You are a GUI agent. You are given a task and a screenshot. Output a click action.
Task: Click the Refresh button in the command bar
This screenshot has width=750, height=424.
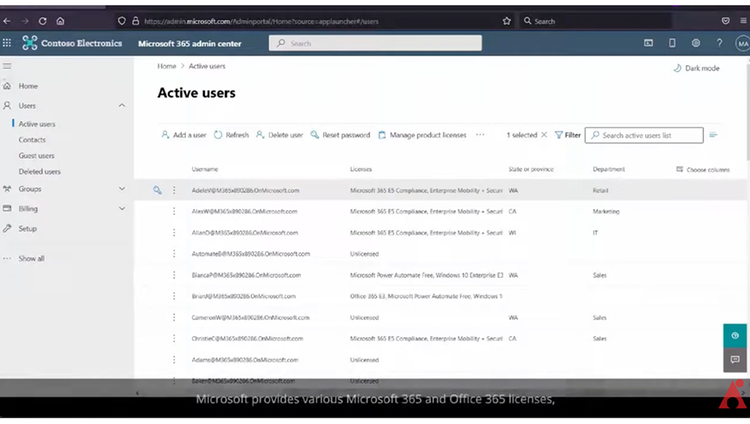click(x=232, y=135)
